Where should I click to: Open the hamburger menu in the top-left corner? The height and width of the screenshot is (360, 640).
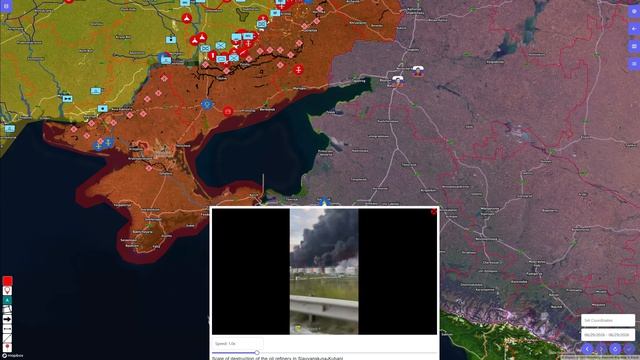click(6, 6)
